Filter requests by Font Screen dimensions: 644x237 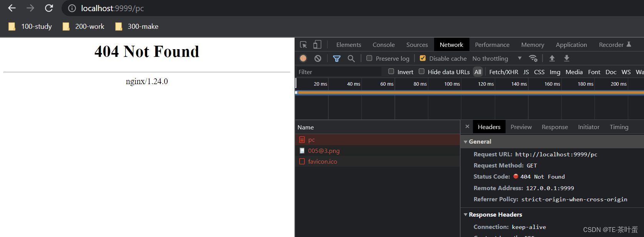tap(594, 72)
